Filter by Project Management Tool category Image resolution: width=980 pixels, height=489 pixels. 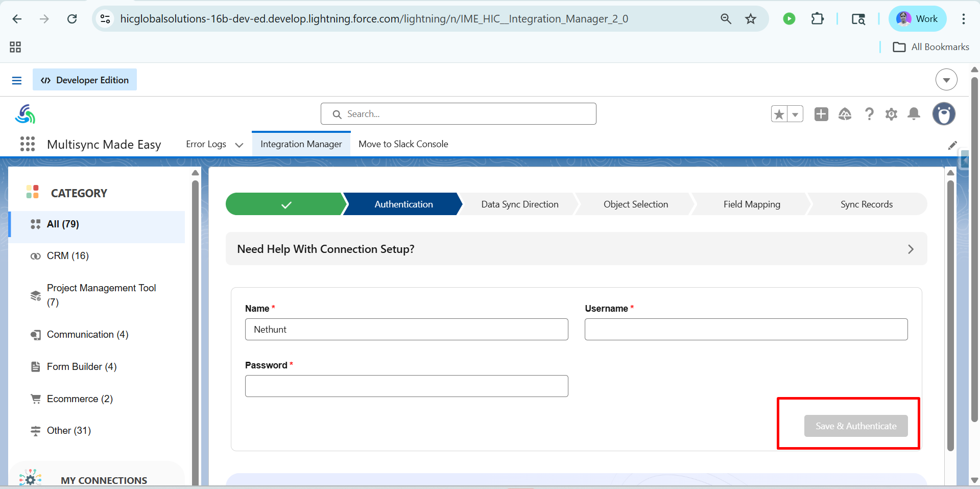pos(97,295)
